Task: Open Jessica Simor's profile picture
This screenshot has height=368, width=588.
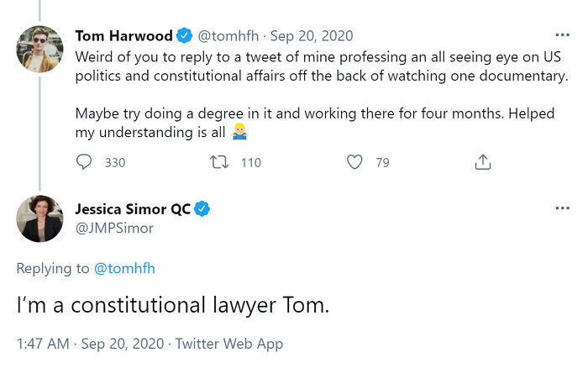Action: pyautogui.click(x=39, y=219)
